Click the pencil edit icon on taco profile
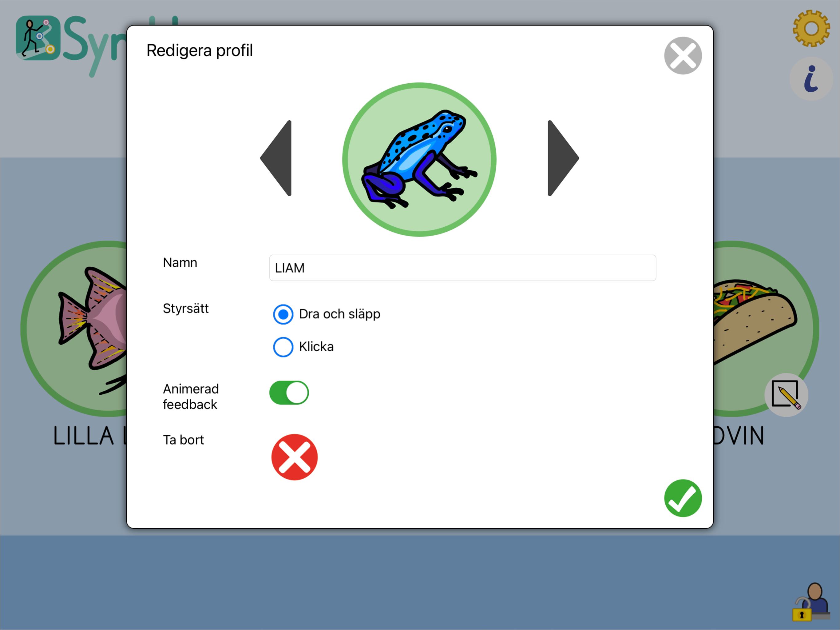 point(786,395)
